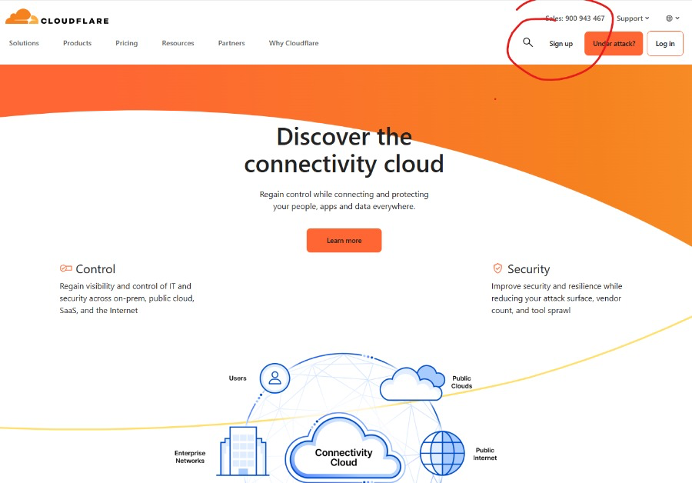Click the "Users" diagram label
Viewport: 693px width, 483px height.
(x=237, y=378)
